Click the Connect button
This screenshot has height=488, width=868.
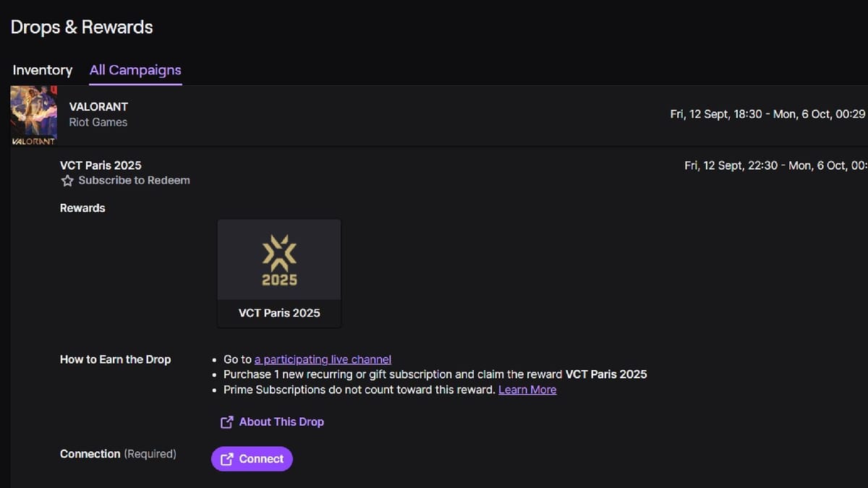tap(252, 458)
